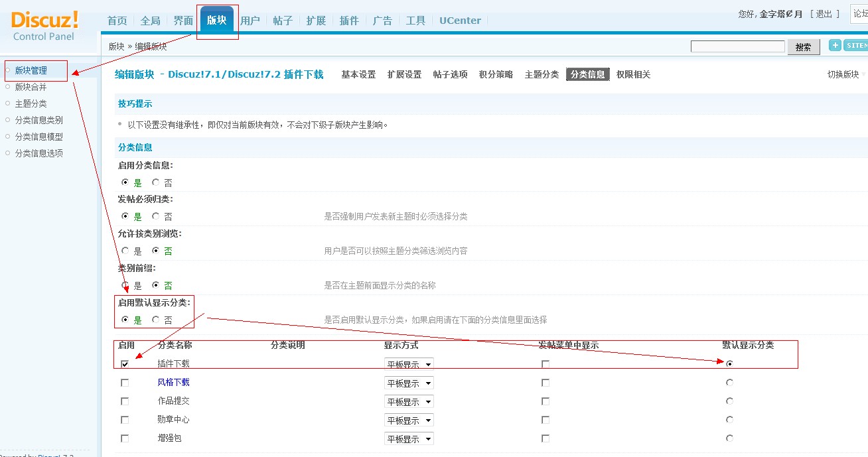Select 是 for 启用默认显示分类
Screen dimensions: 868x457
[x=125, y=320]
